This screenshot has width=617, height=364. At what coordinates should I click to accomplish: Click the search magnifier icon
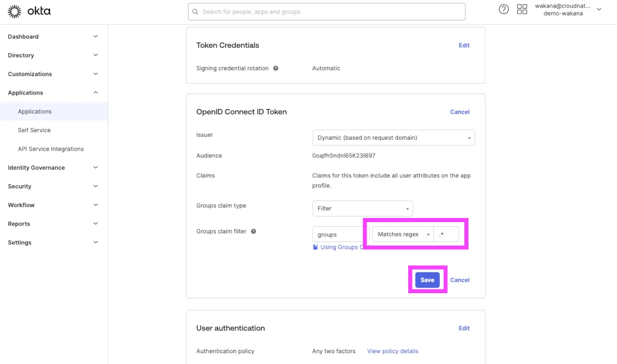pyautogui.click(x=195, y=12)
